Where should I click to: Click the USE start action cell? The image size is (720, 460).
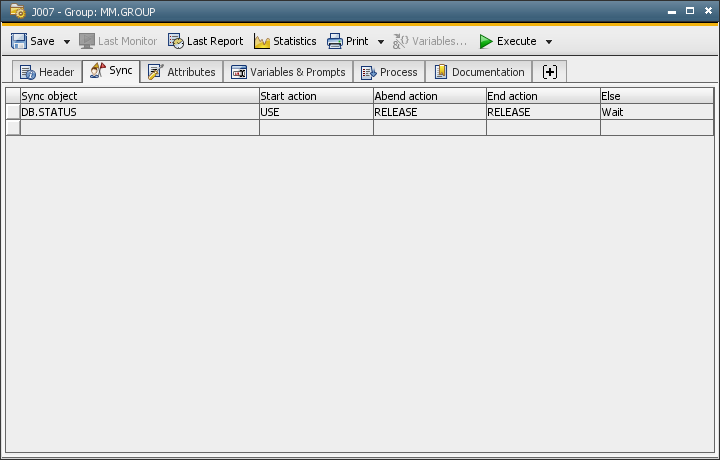pyautogui.click(x=316, y=112)
